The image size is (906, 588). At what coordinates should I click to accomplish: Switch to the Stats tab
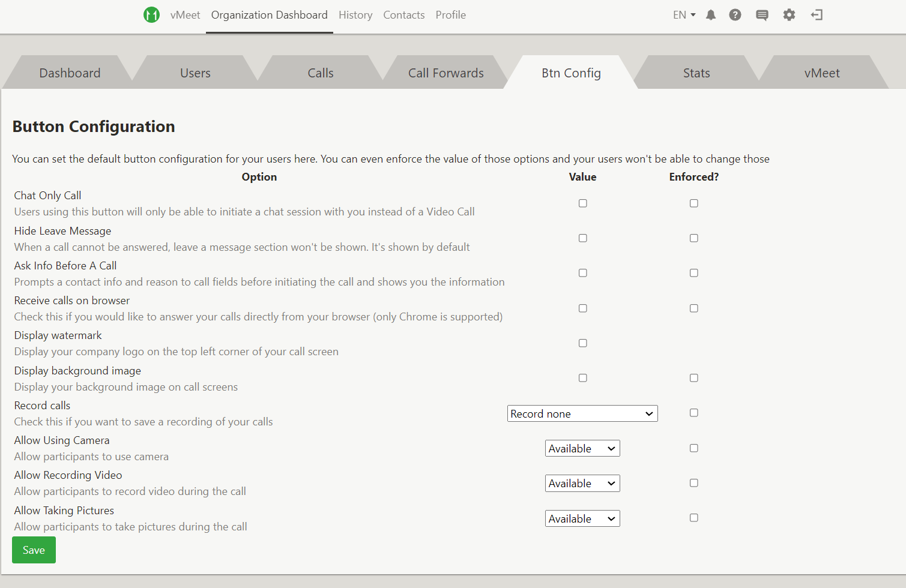[696, 73]
